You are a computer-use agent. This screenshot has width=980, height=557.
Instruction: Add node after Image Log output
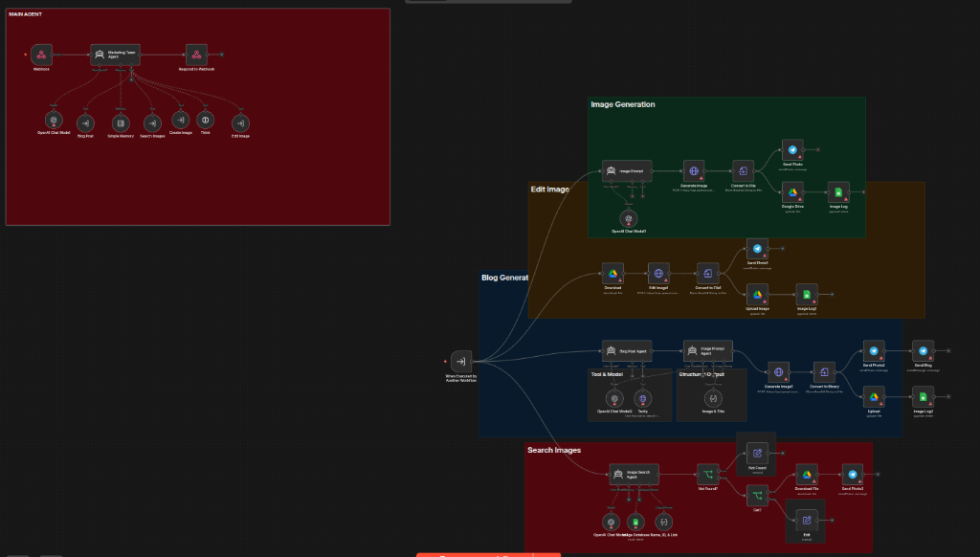pyautogui.click(x=864, y=192)
